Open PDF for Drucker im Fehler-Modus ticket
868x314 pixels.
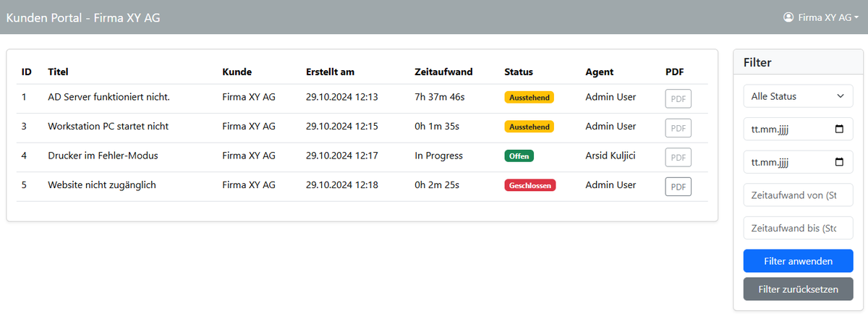[678, 157]
